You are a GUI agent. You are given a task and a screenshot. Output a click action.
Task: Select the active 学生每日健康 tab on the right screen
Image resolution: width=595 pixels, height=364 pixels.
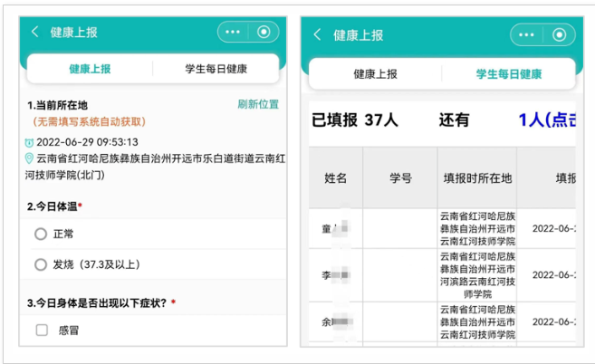pos(509,74)
